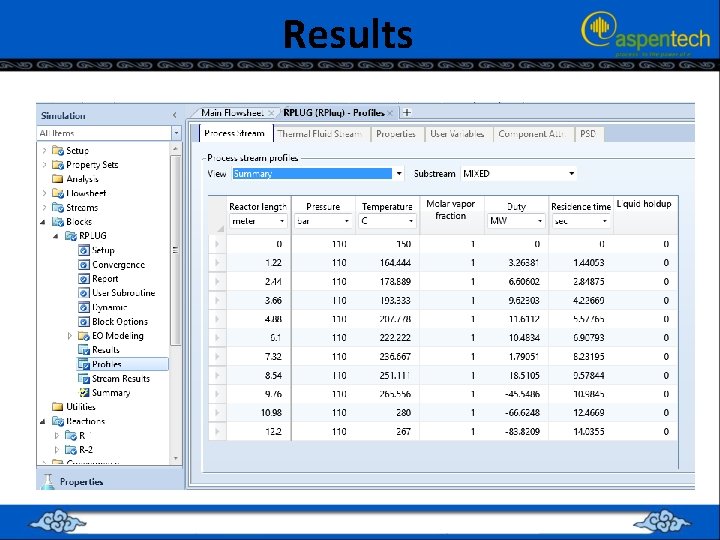720x540 pixels.
Task: Open the User Subroutine form icon
Action: coord(84,293)
